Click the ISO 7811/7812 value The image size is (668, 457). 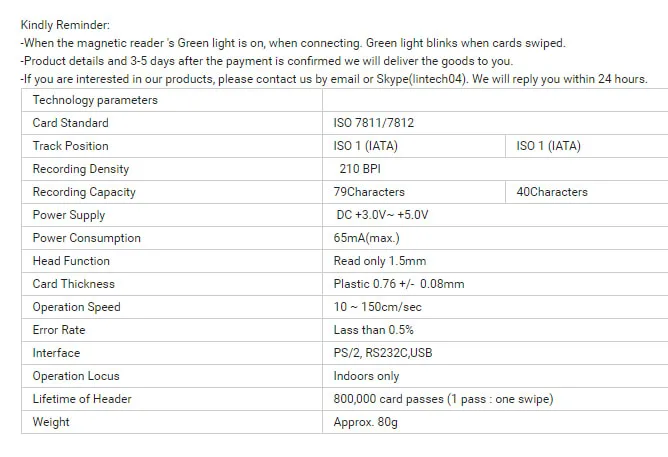click(374, 123)
